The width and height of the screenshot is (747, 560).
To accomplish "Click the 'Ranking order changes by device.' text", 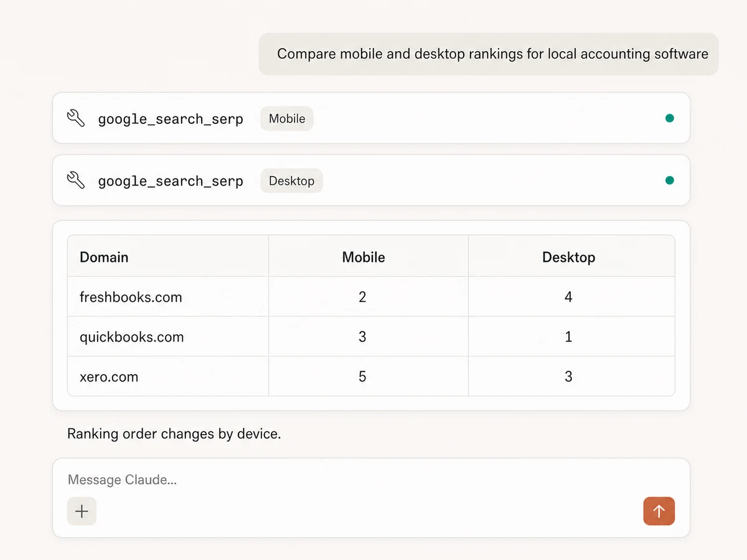I will [174, 434].
